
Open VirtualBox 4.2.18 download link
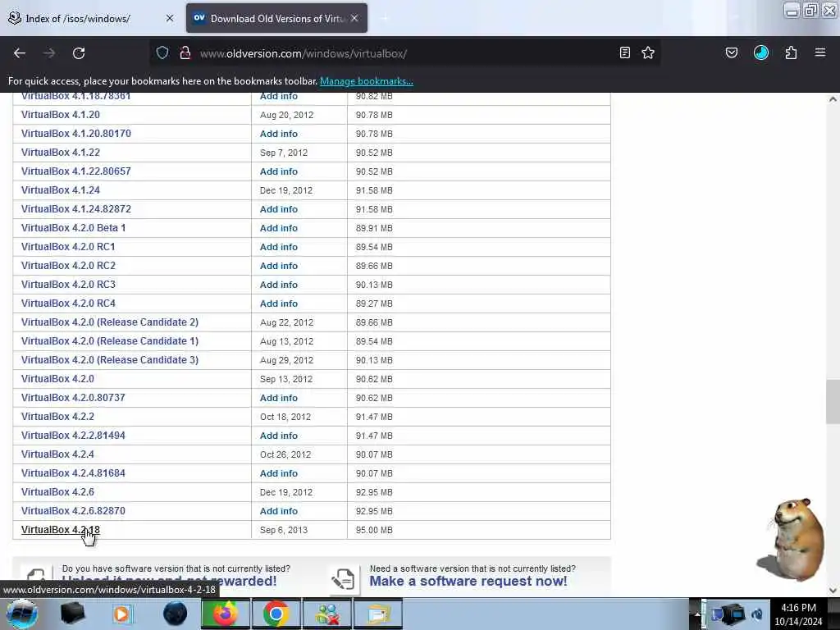click(61, 530)
